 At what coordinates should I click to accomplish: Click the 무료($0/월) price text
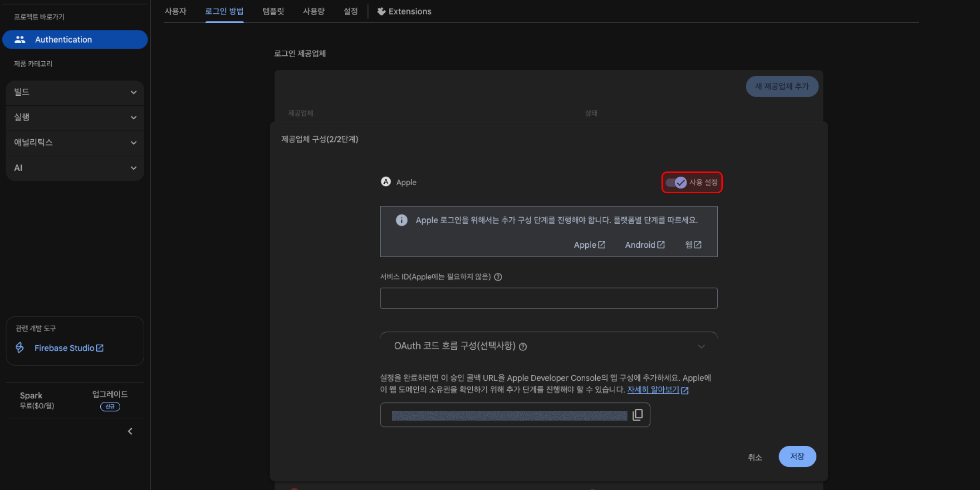click(x=37, y=406)
